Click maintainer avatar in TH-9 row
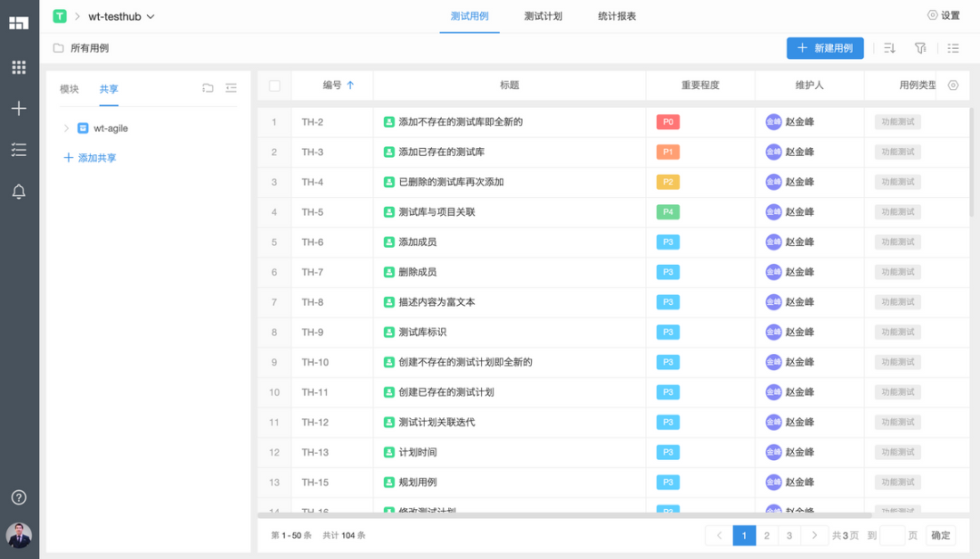Screen dimensions: 980x559 [x=774, y=332]
